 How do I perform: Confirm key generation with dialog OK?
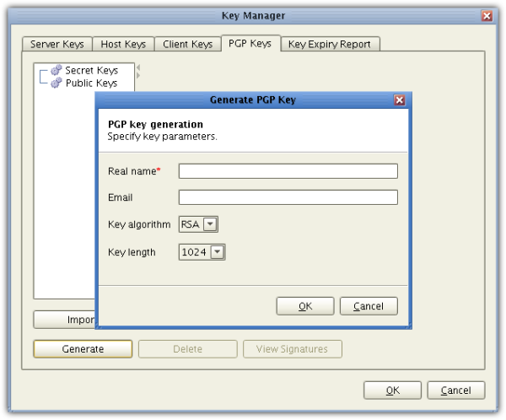coord(305,306)
